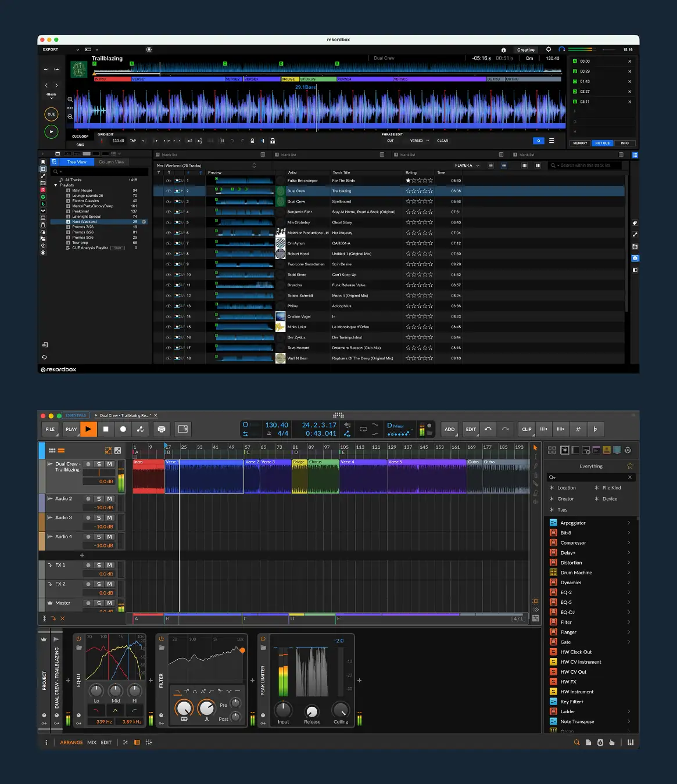Open the 4Beats dropdown in rekordbox
Viewport: 677px width, 784px height.
pyautogui.click(x=51, y=96)
